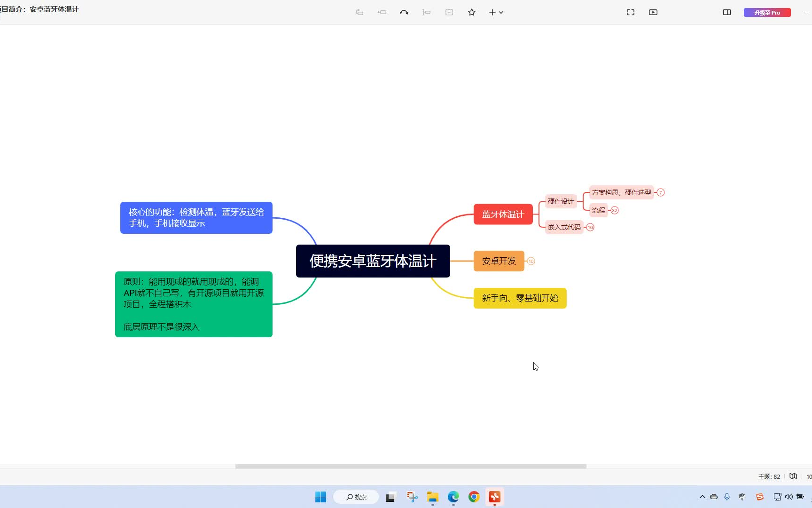
Task: Open the Windows Start menu
Action: (x=321, y=497)
